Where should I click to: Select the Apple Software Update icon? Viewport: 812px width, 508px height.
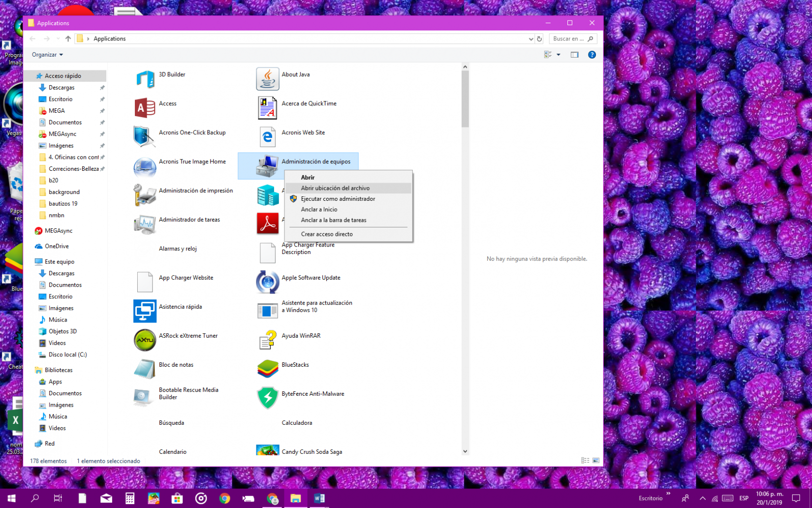pos(268,283)
